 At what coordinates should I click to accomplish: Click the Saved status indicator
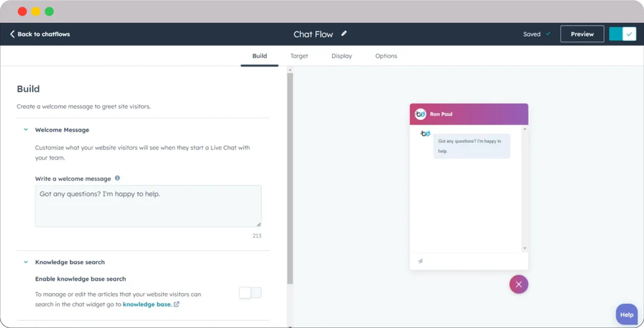pyautogui.click(x=537, y=34)
